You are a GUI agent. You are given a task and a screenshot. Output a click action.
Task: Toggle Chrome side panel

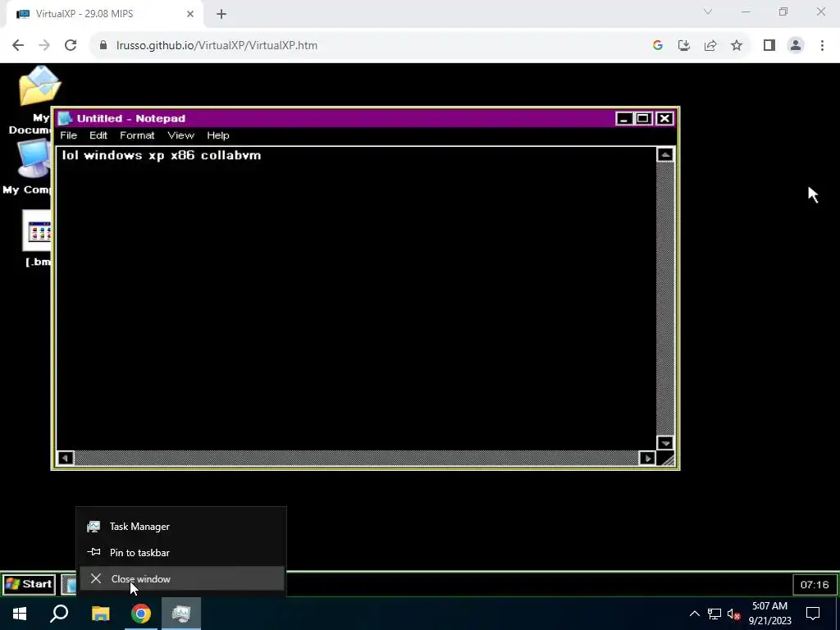point(769,46)
